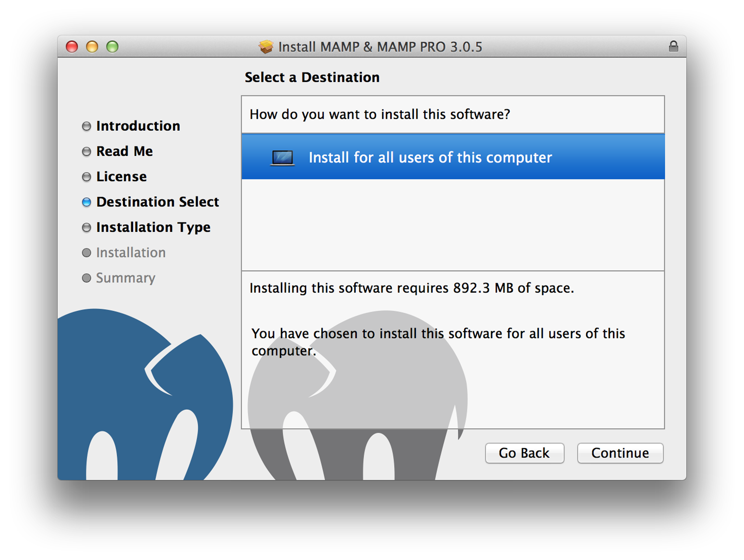Open the Read Me section from the sidebar
Image resolution: width=744 pixels, height=560 pixels.
pyautogui.click(x=124, y=151)
